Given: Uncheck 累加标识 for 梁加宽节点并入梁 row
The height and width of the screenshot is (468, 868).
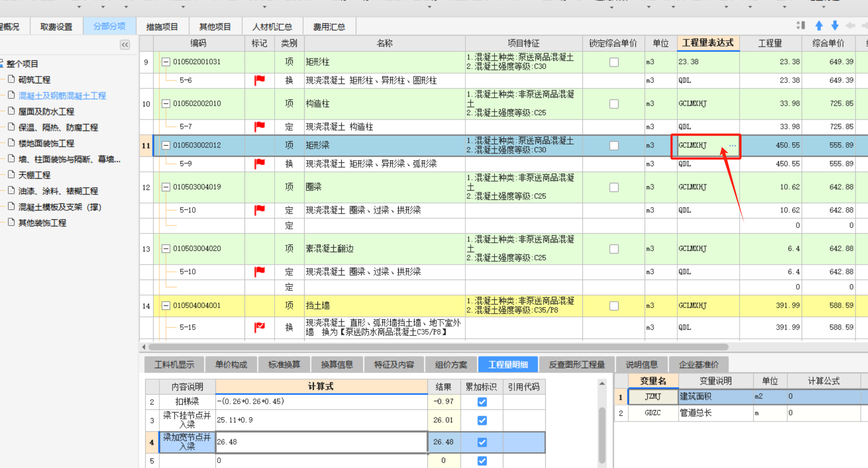Looking at the screenshot, I should tap(482, 442).
